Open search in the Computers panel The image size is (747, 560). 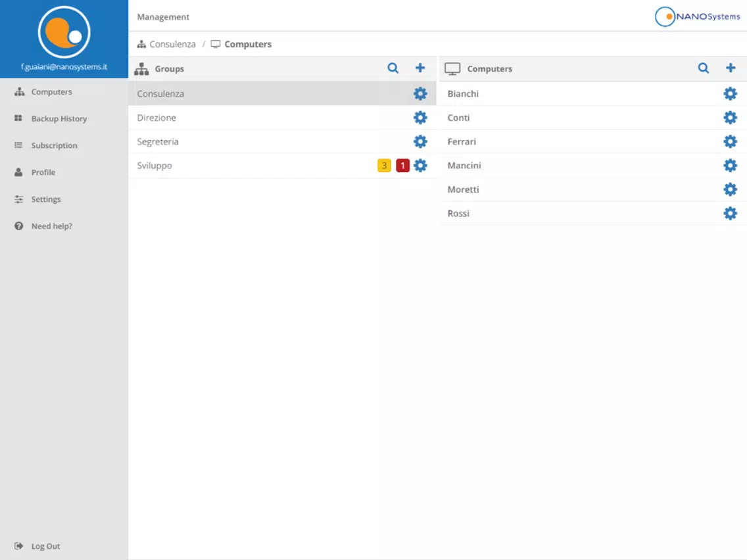pyautogui.click(x=703, y=68)
